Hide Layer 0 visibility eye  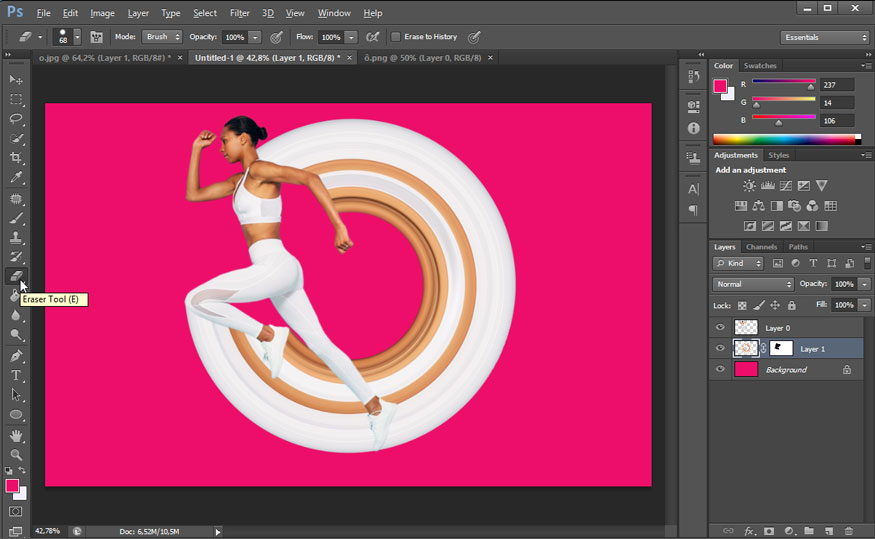(x=720, y=328)
